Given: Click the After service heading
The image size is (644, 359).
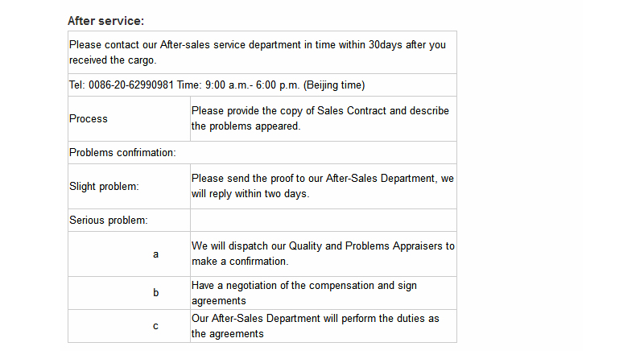Looking at the screenshot, I should point(106,21).
